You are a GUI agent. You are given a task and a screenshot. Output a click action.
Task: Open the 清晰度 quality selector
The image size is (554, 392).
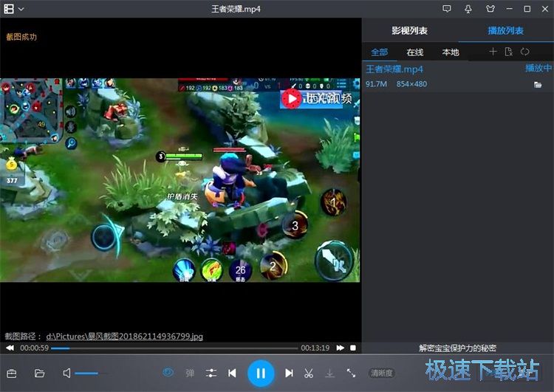click(382, 373)
